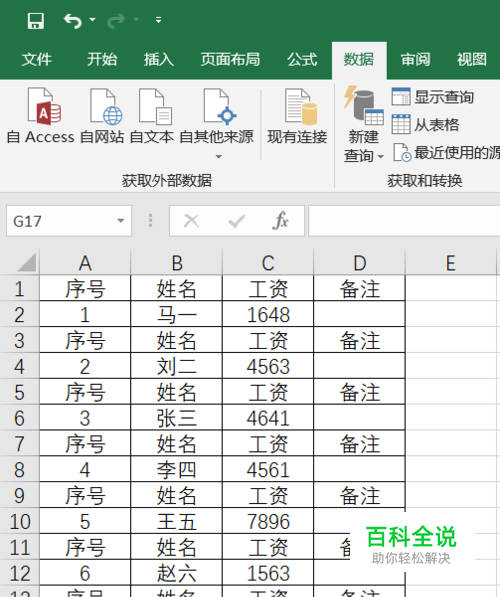The image size is (500, 597).
Task: Click the 显示查询 button
Action: pyautogui.click(x=433, y=97)
